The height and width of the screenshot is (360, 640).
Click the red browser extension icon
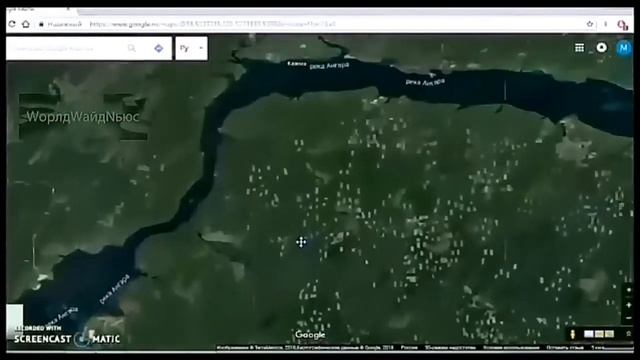tap(622, 25)
